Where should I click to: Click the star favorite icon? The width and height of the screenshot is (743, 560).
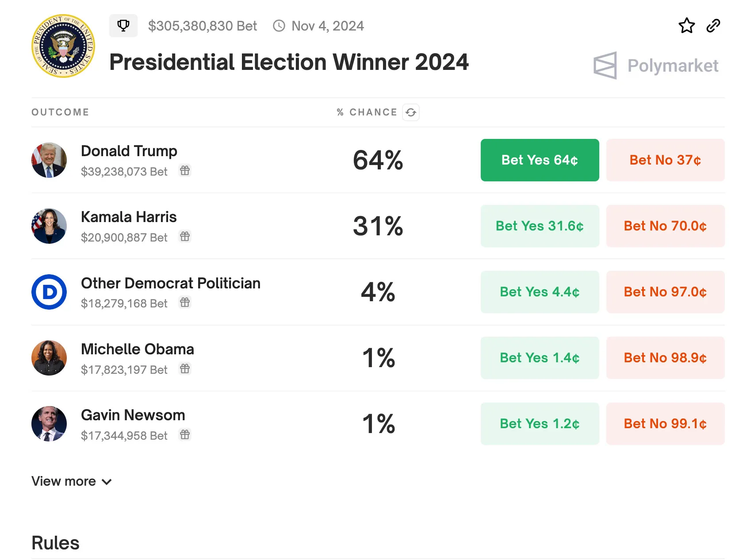(x=686, y=26)
